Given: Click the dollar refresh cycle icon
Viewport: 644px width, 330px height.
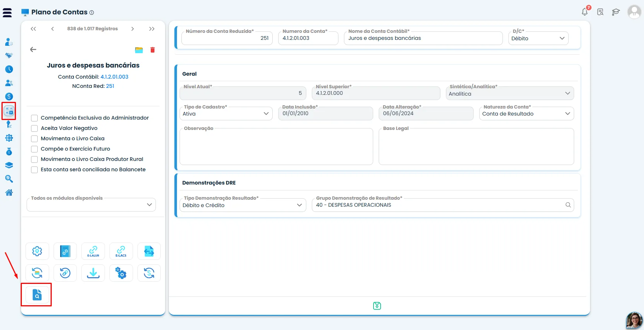Looking at the screenshot, I should tap(149, 273).
